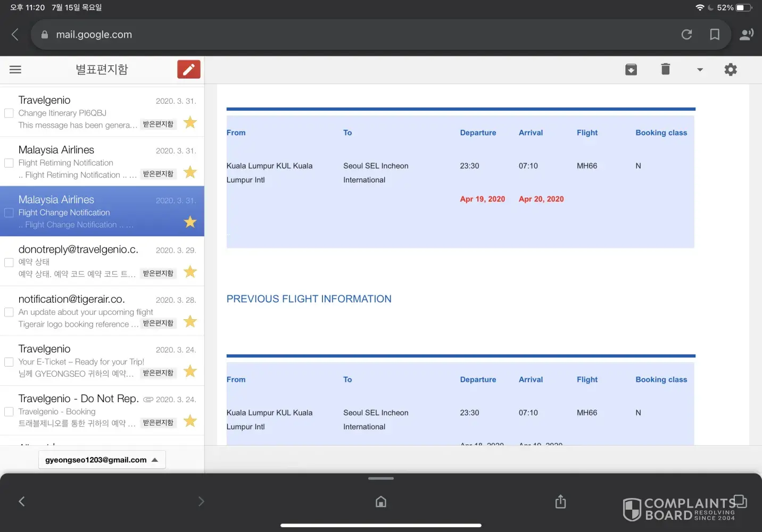Tap the share icon in bottom bar
This screenshot has width=762, height=532.
click(x=560, y=502)
